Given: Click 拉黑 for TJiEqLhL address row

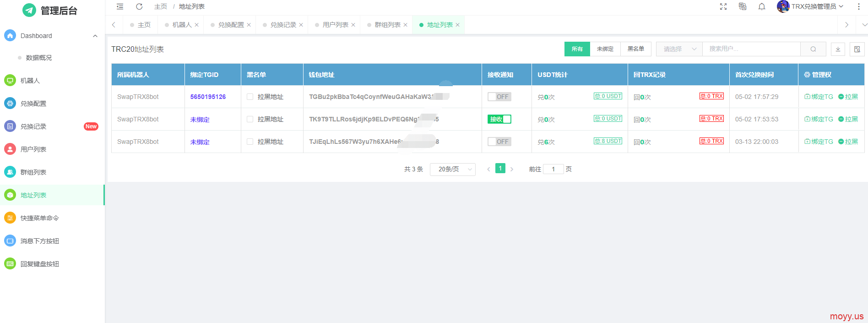Looking at the screenshot, I should (848, 142).
